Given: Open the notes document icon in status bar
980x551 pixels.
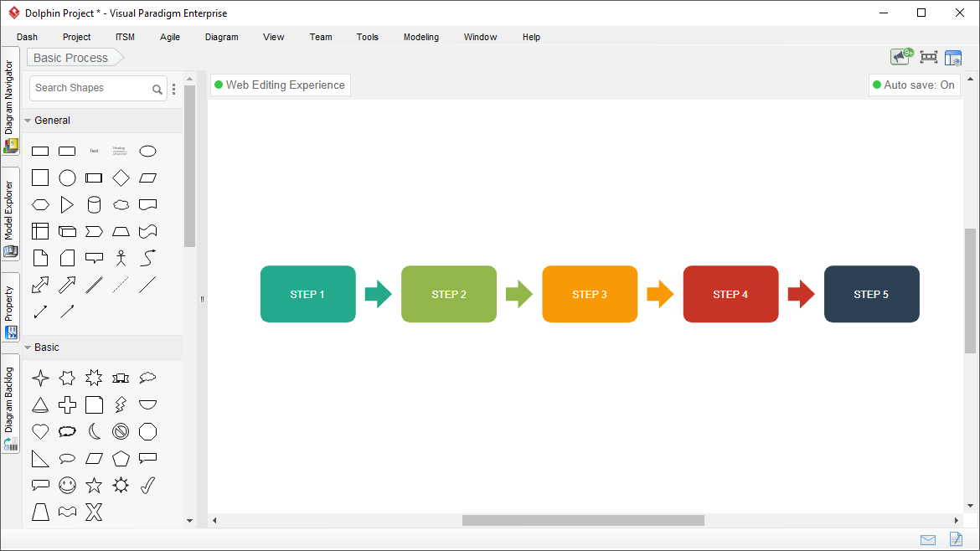Looking at the screenshot, I should [956, 539].
